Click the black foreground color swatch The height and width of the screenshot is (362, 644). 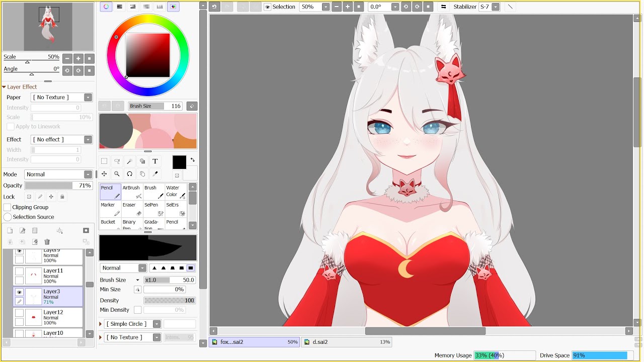[179, 162]
